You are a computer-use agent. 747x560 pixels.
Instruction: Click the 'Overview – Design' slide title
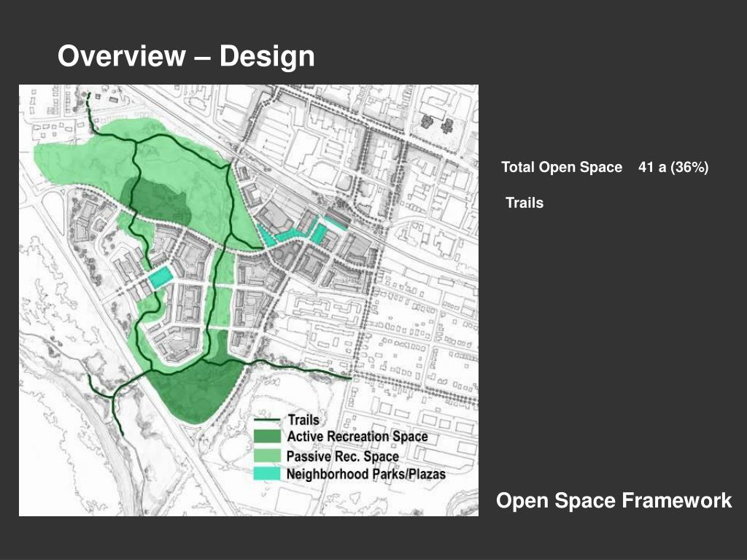186,56
